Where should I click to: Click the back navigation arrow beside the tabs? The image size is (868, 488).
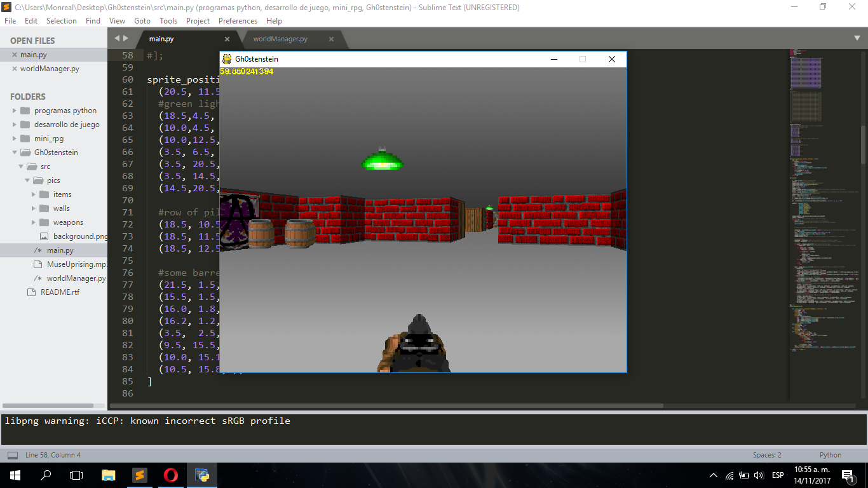click(x=118, y=37)
